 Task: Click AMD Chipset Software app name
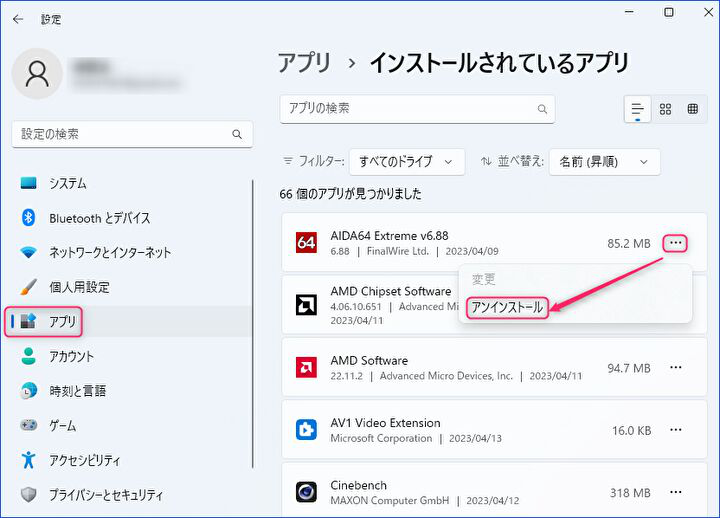391,291
